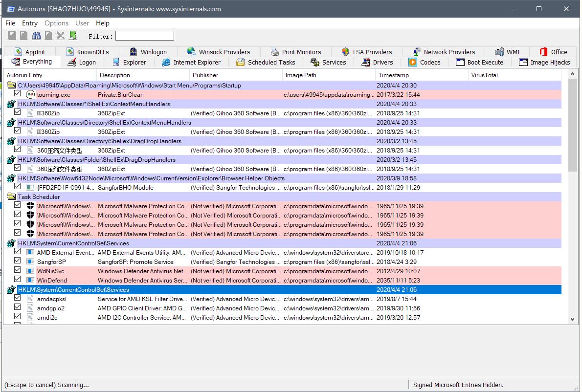582x392 pixels.
Task: Go to the Image Hijacks tab
Action: 544,62
